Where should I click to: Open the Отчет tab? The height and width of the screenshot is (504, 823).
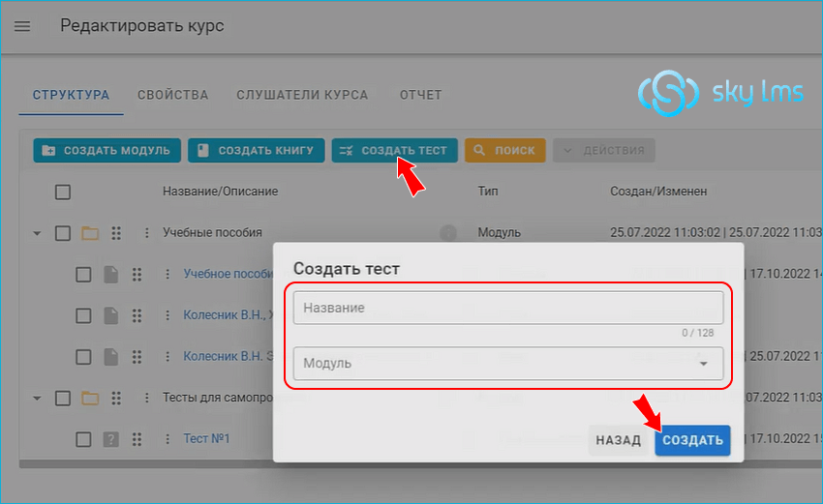(420, 95)
